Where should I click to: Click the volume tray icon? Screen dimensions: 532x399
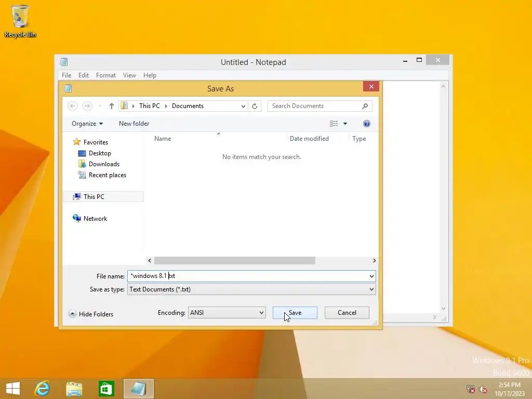483,389
